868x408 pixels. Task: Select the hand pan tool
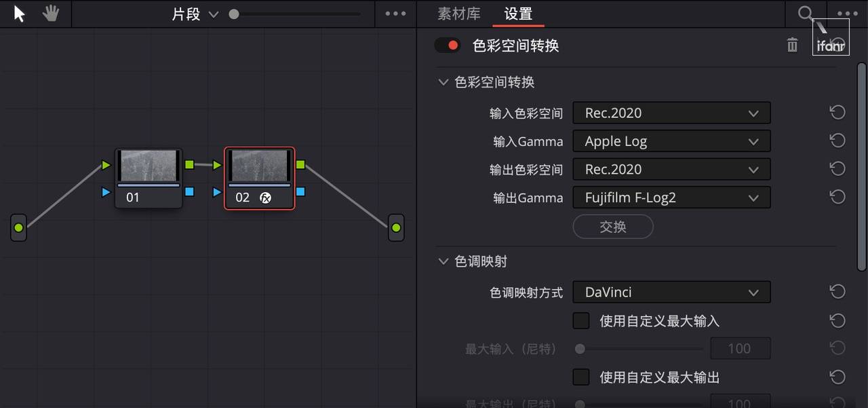tap(50, 14)
